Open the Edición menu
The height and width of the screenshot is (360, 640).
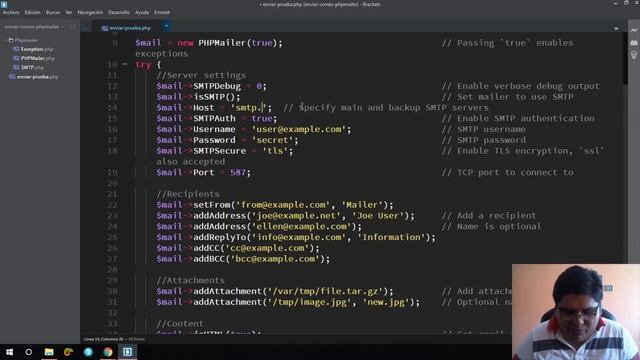(32, 12)
